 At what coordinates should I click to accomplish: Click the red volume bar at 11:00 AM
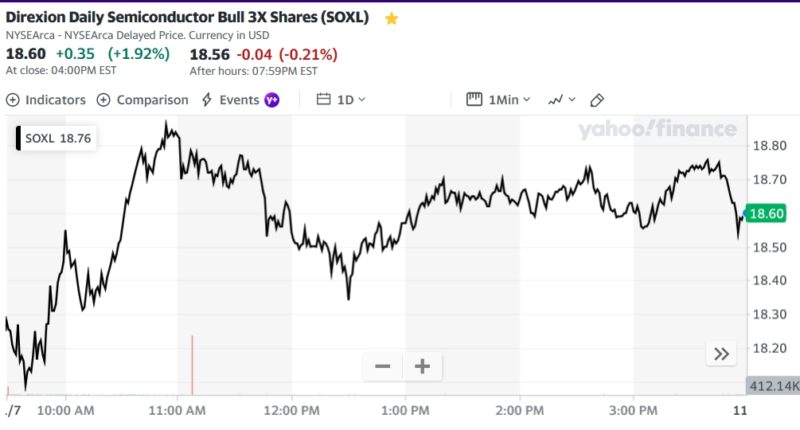(191, 366)
